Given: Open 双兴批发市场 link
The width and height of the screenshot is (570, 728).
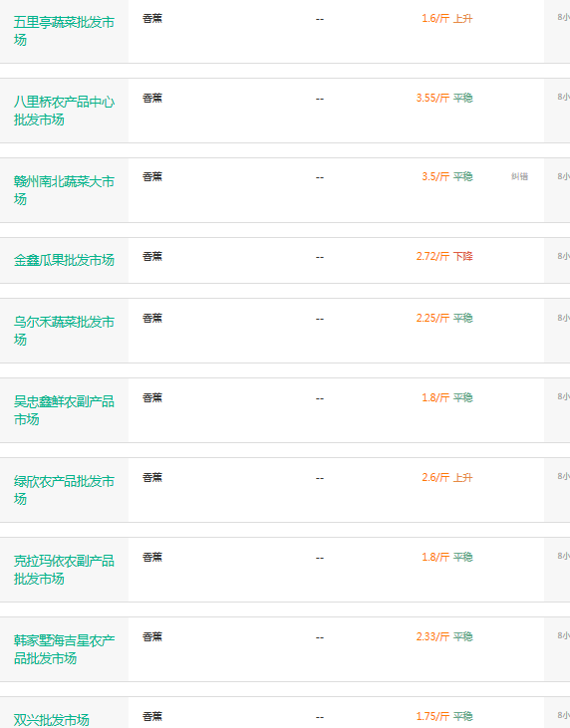Looking at the screenshot, I should 51,720.
